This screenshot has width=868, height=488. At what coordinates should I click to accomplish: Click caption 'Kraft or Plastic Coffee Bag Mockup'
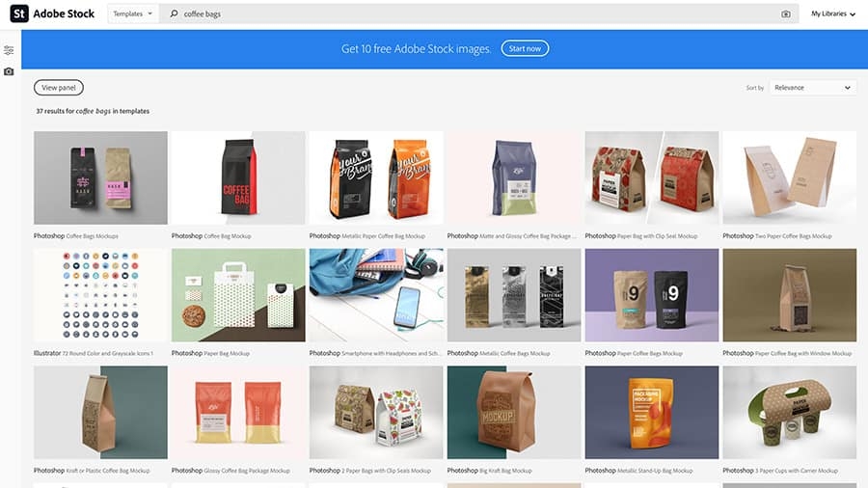coord(108,471)
